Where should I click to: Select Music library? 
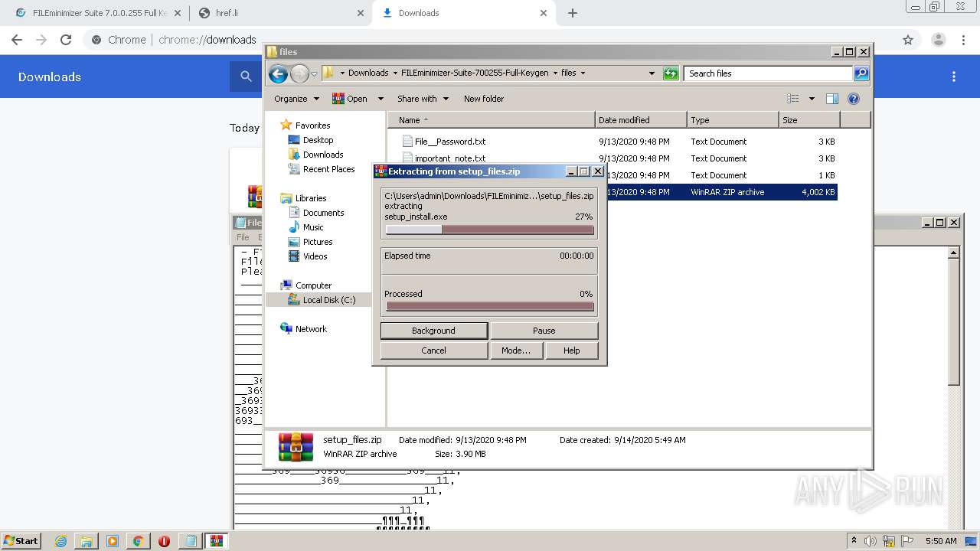point(312,227)
